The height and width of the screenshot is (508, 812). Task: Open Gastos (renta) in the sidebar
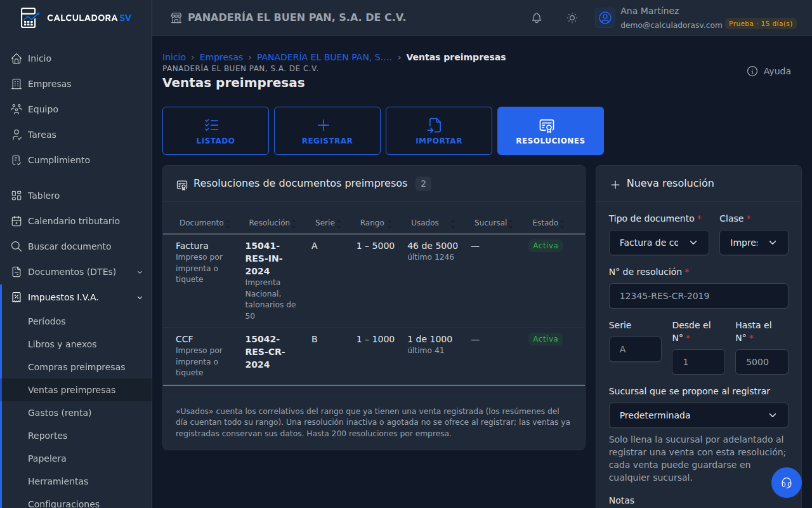pyautogui.click(x=60, y=413)
